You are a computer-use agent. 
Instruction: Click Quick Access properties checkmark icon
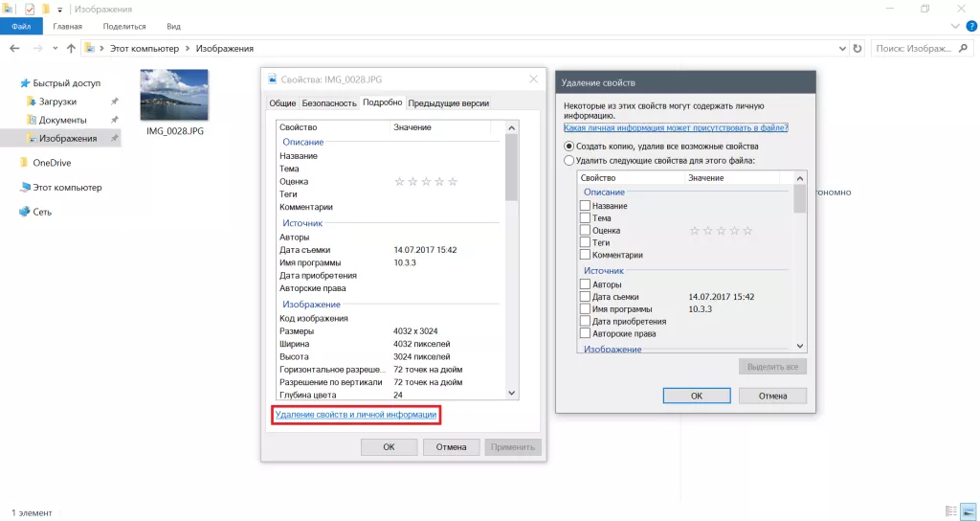pyautogui.click(x=30, y=10)
